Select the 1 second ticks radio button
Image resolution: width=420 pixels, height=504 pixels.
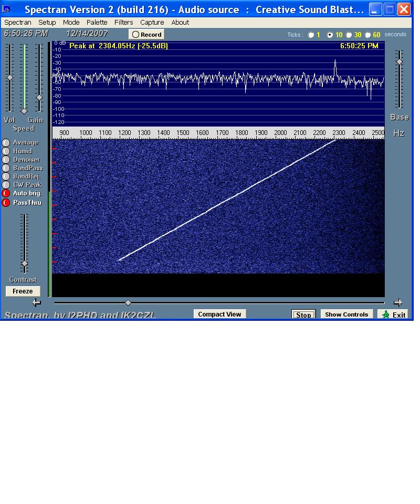click(x=311, y=35)
